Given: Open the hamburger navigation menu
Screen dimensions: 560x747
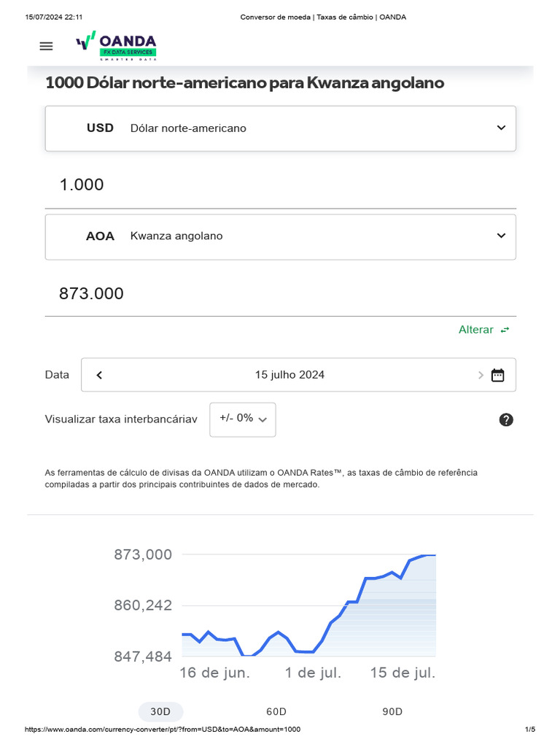Looking at the screenshot, I should [x=46, y=46].
